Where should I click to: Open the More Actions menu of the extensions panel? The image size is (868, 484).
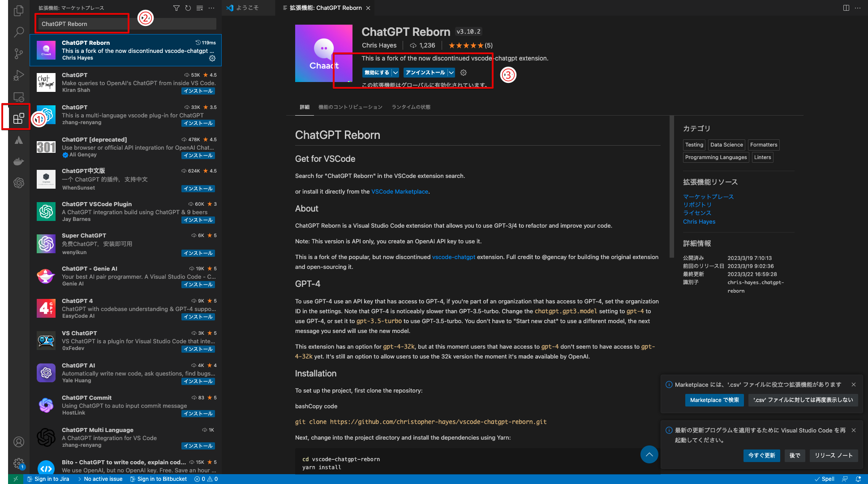211,8
